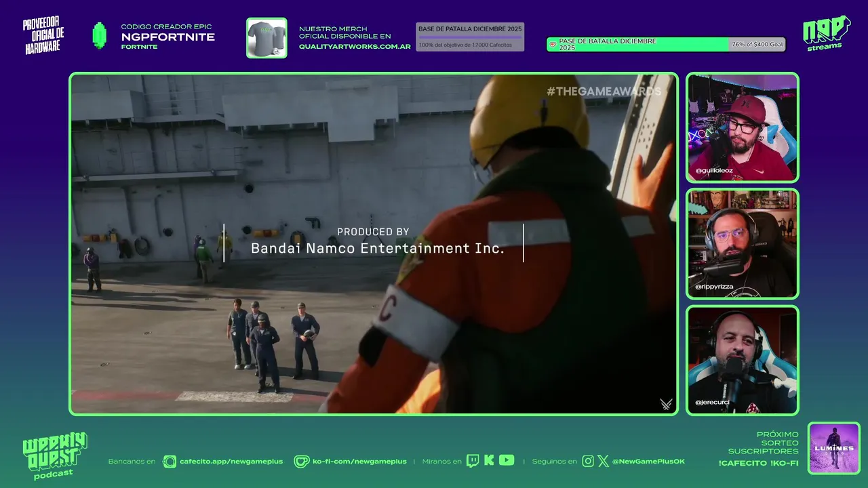868x488 pixels.
Task: Click the X (Twitter) logo icon
Action: 604,462
